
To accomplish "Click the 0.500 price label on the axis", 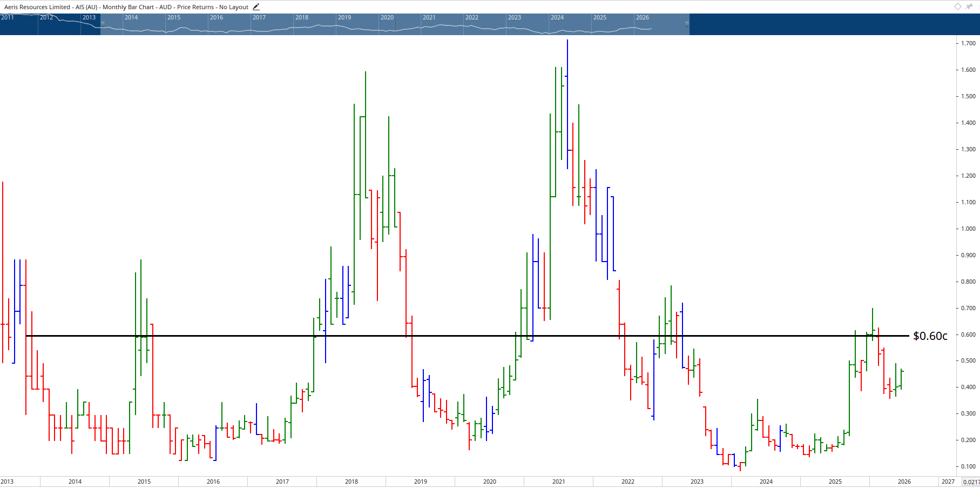I will pos(969,360).
